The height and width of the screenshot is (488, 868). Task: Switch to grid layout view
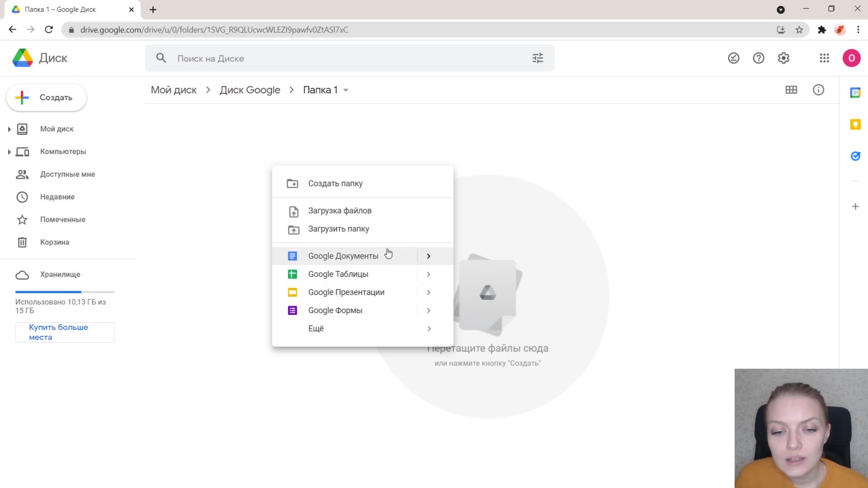[791, 90]
